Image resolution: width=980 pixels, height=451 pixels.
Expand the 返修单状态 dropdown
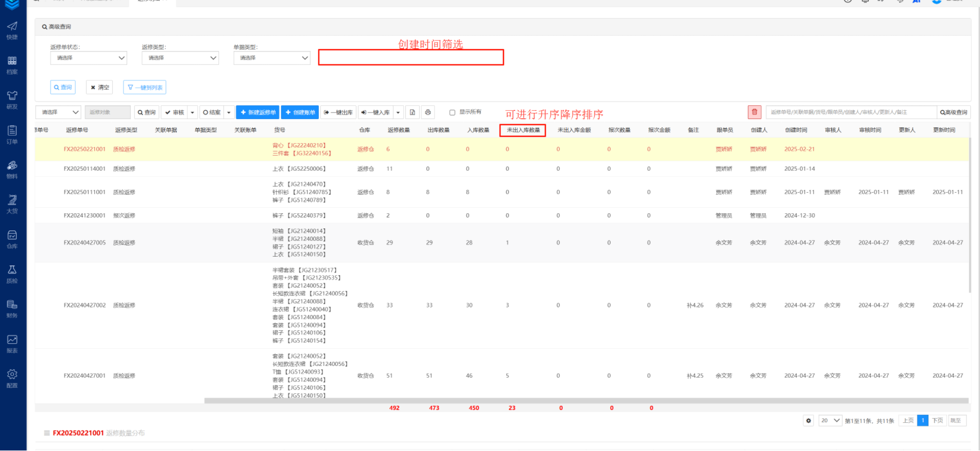pyautogui.click(x=89, y=58)
